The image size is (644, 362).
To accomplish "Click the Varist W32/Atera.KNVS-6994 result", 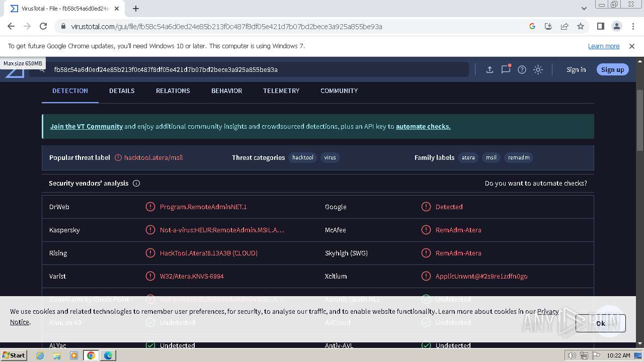I will point(192,277).
